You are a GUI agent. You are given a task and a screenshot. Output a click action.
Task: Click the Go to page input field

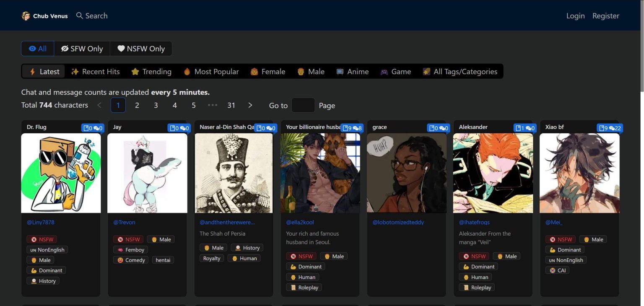(x=303, y=105)
